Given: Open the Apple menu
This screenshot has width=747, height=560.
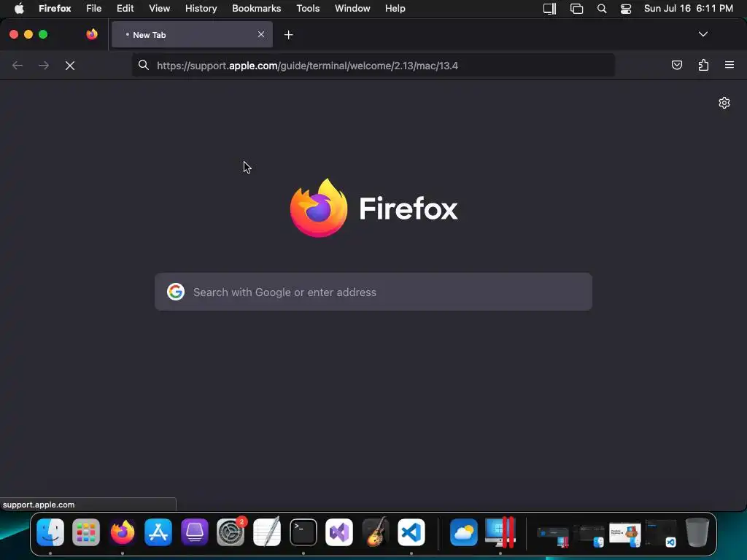Looking at the screenshot, I should coord(19,9).
